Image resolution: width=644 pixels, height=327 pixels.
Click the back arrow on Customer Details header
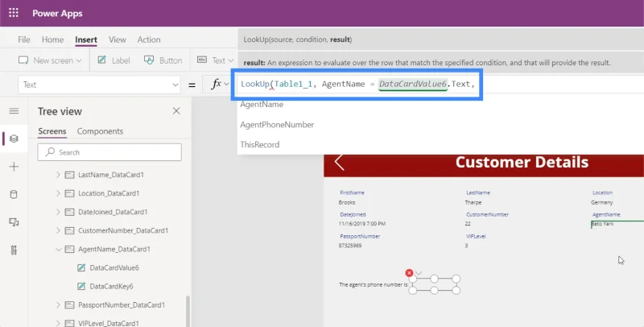click(339, 162)
